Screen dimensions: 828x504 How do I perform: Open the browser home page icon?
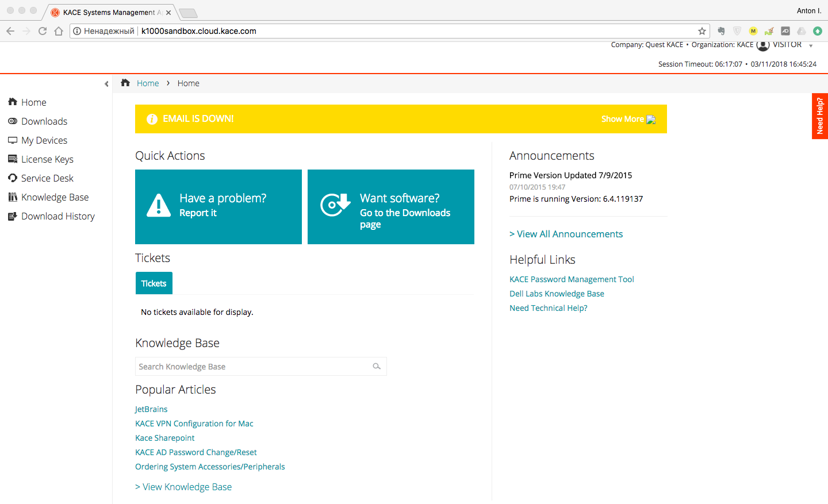pos(59,31)
